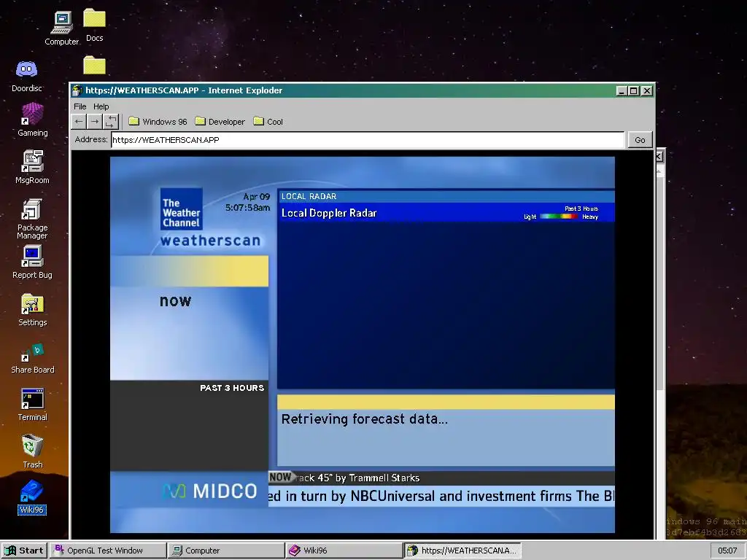Switch to OpenGL Test Window taskbar item
The height and width of the screenshot is (560, 747).
[x=108, y=551]
